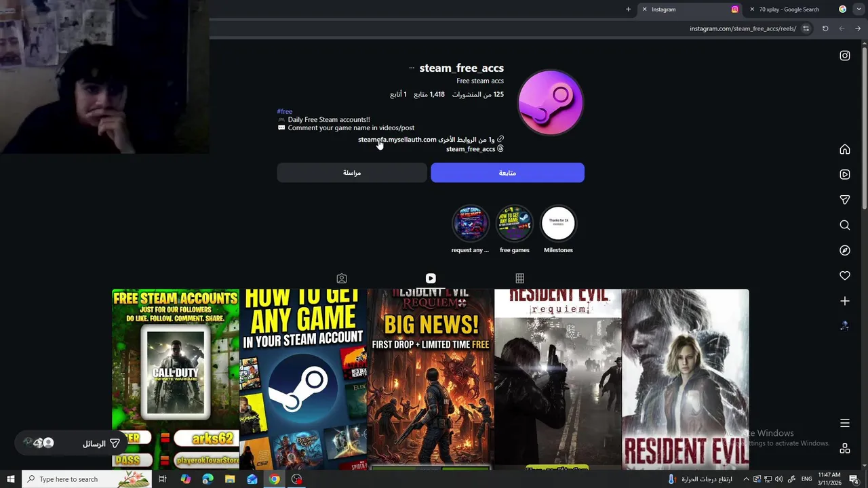Open the three-dots options beside steam_free_accs

click(x=412, y=68)
